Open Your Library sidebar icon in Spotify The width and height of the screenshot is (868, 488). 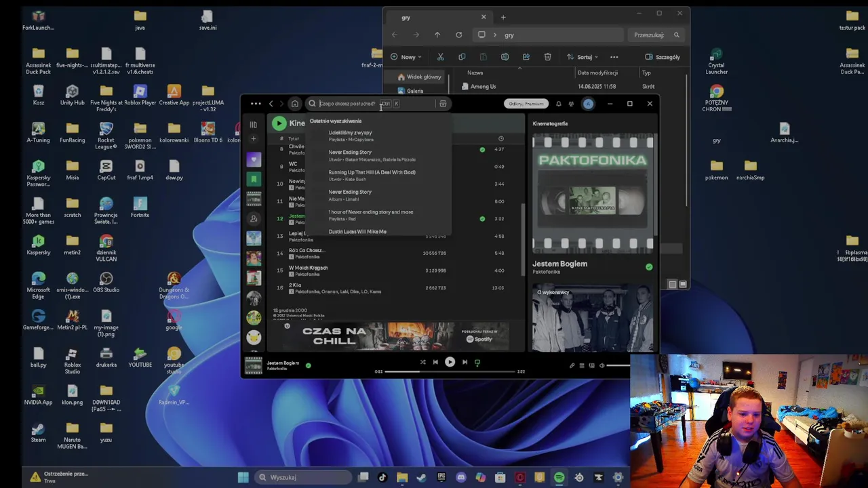[x=253, y=124]
